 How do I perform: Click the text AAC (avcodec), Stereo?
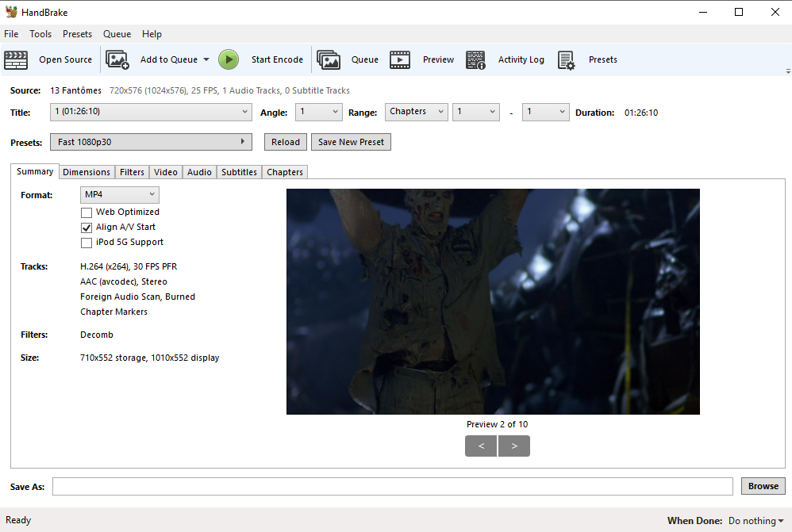tap(124, 281)
